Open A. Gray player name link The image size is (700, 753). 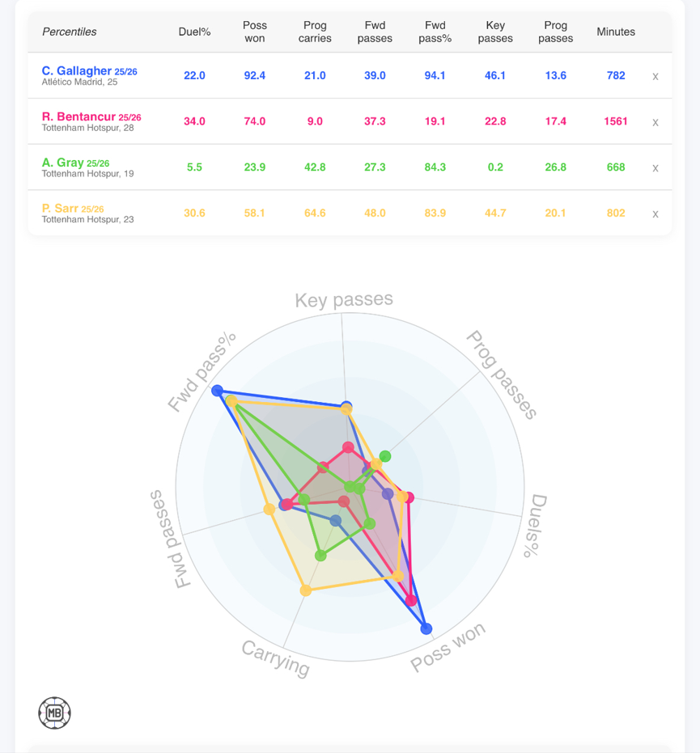pos(62,163)
